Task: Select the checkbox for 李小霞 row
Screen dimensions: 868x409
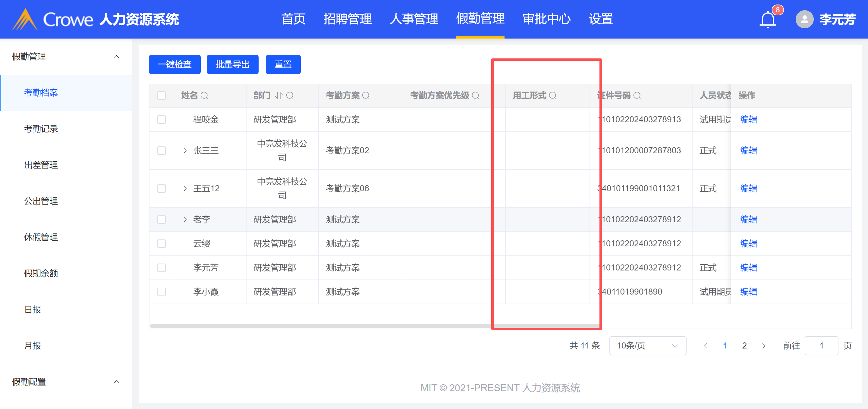Action: click(162, 292)
